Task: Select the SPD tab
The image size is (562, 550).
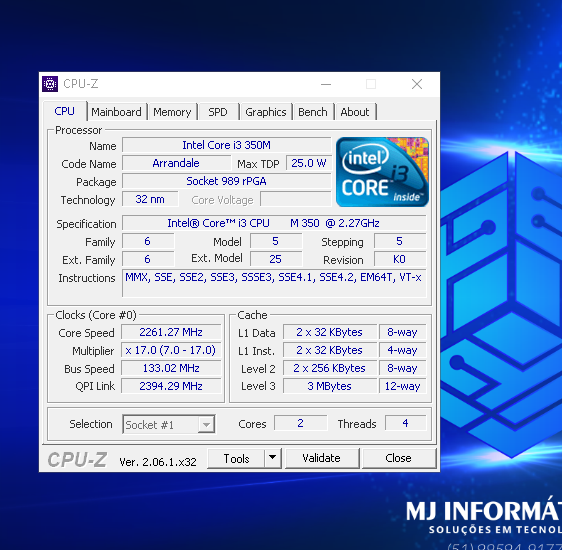Action: (218, 112)
